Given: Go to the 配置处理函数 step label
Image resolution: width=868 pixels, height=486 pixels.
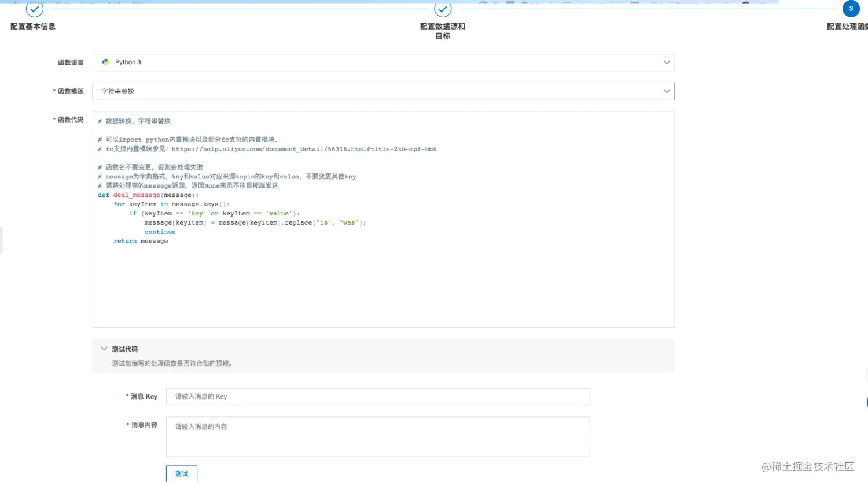Looking at the screenshot, I should click(847, 27).
